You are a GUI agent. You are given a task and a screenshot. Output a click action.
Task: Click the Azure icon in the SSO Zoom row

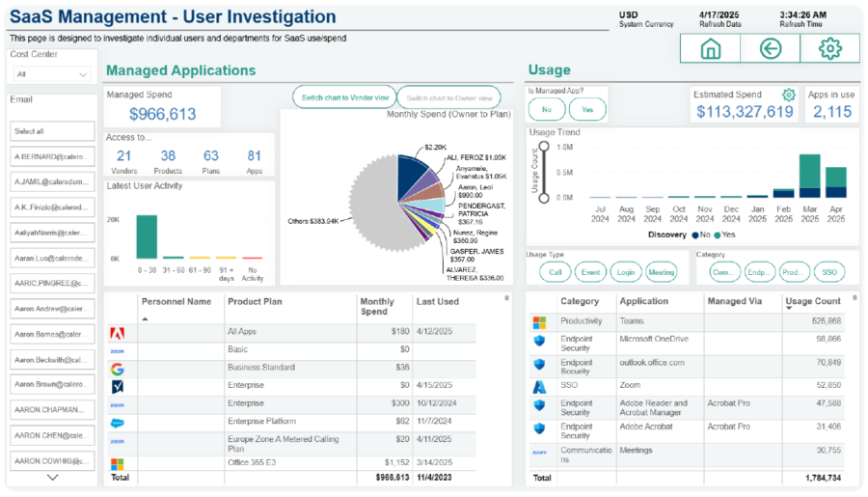tap(539, 387)
